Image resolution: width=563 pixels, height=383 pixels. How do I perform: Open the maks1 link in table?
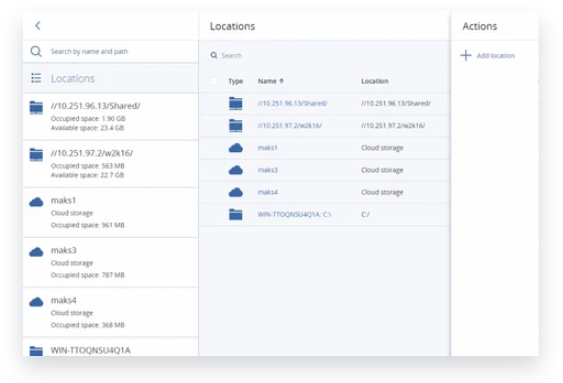point(267,148)
